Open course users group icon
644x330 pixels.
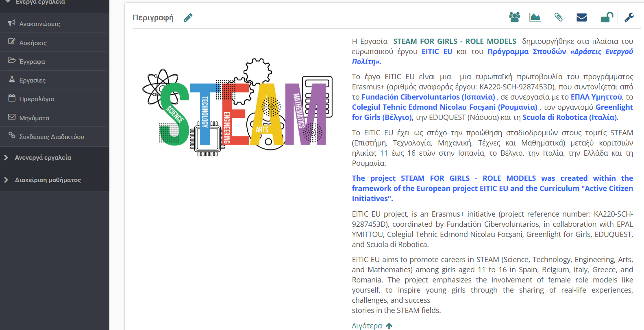coord(514,17)
